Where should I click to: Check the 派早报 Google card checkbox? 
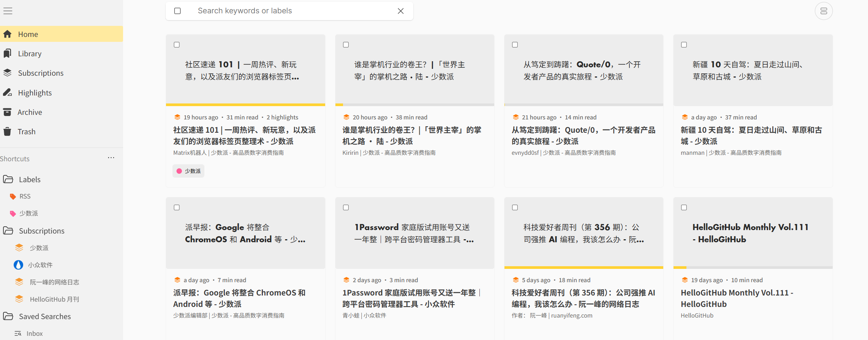(x=177, y=207)
